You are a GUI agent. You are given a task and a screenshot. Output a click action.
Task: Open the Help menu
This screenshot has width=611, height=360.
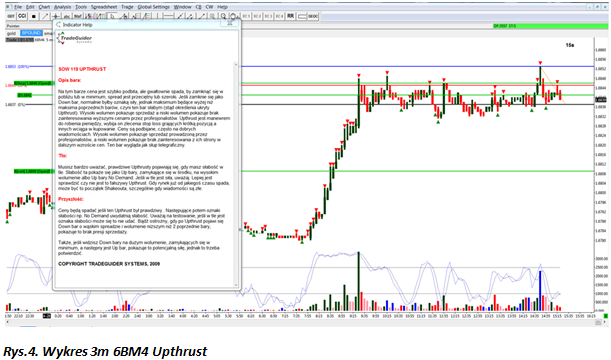click(x=222, y=7)
